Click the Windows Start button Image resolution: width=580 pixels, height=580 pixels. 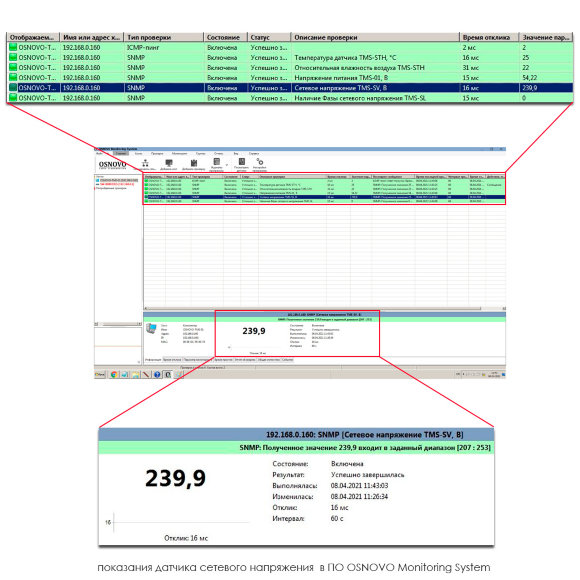(100, 374)
